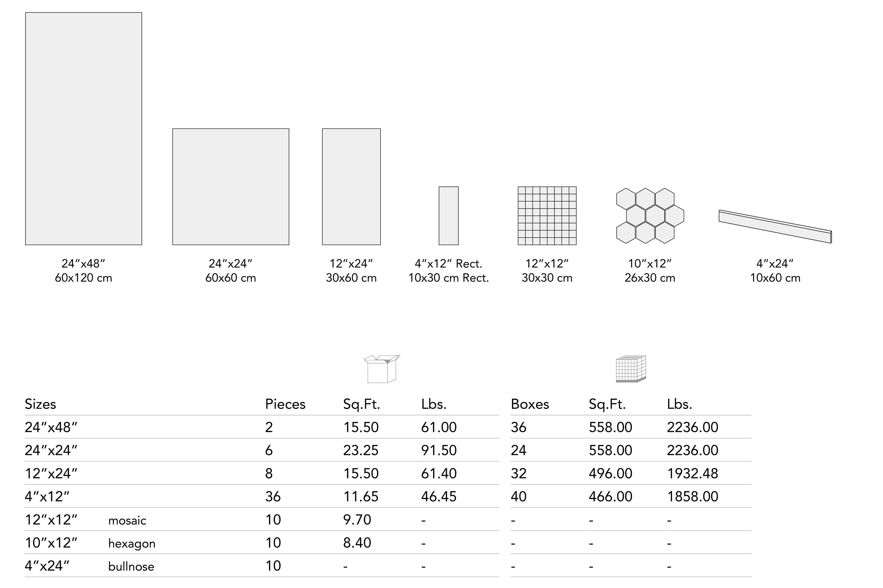Click the mosaic label in the table
This screenshot has width=883, height=588.
[127, 520]
